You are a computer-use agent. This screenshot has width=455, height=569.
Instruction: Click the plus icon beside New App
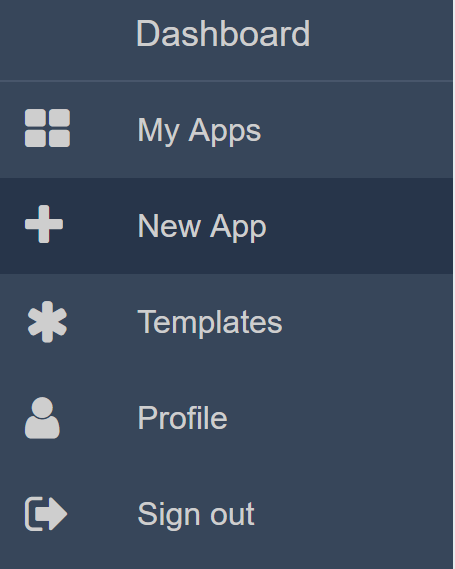pyautogui.click(x=44, y=224)
